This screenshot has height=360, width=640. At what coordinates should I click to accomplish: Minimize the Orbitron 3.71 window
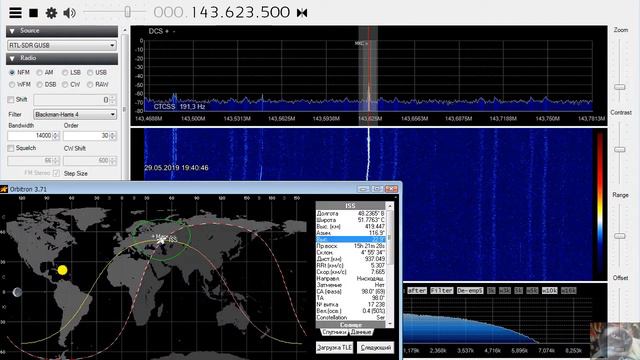click(x=363, y=189)
